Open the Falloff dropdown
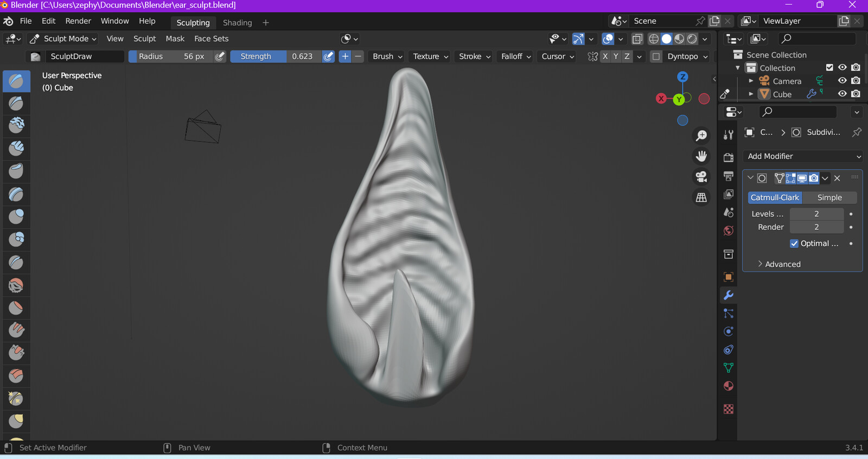Image resolution: width=868 pixels, height=459 pixels. (x=516, y=56)
